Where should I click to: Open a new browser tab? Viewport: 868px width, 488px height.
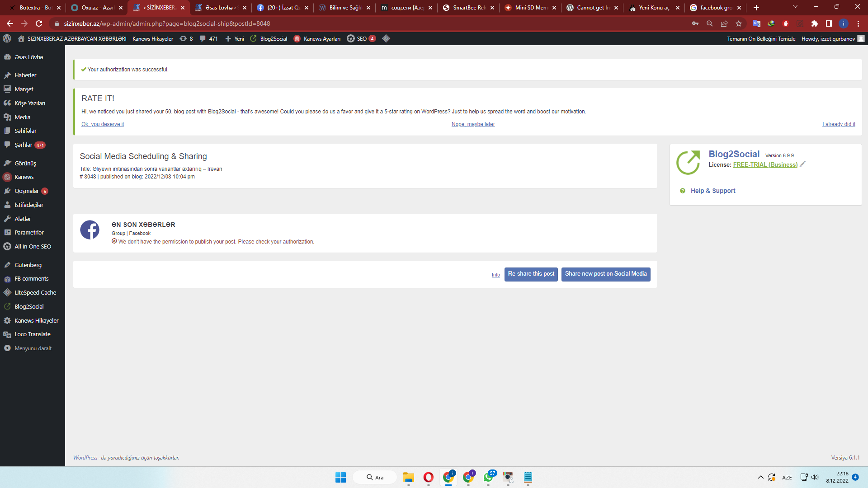pos(756,8)
